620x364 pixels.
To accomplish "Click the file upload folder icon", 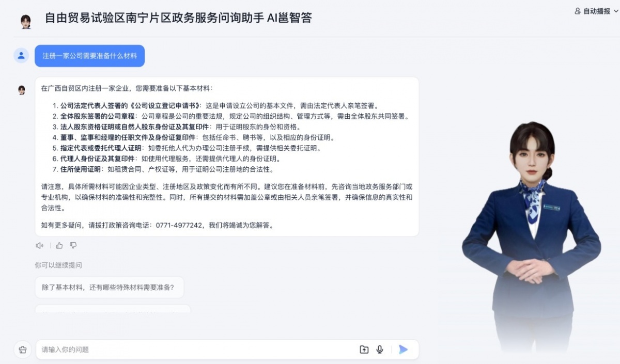I will pos(364,350).
